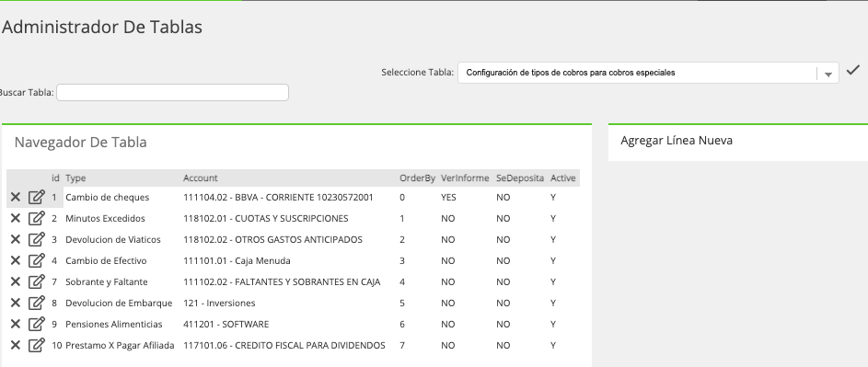Edit the Cambio de cheques row
The height and width of the screenshot is (367, 868).
[37, 197]
